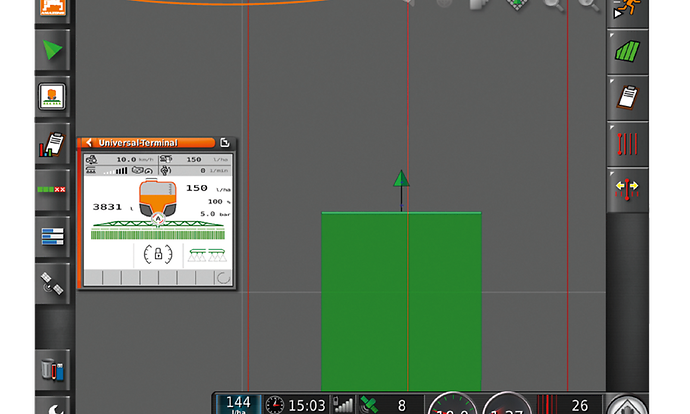Viewport: 690px width, 414px height.
Task: Open the inventory books icon in left sidebar
Action: (51, 368)
